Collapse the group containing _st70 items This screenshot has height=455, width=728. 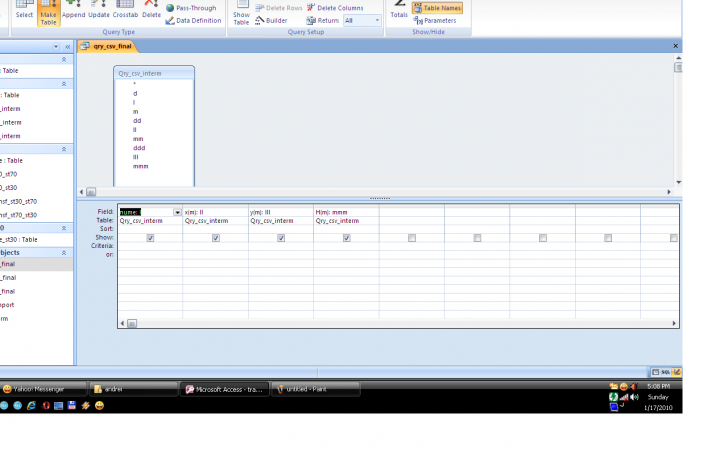64,149
